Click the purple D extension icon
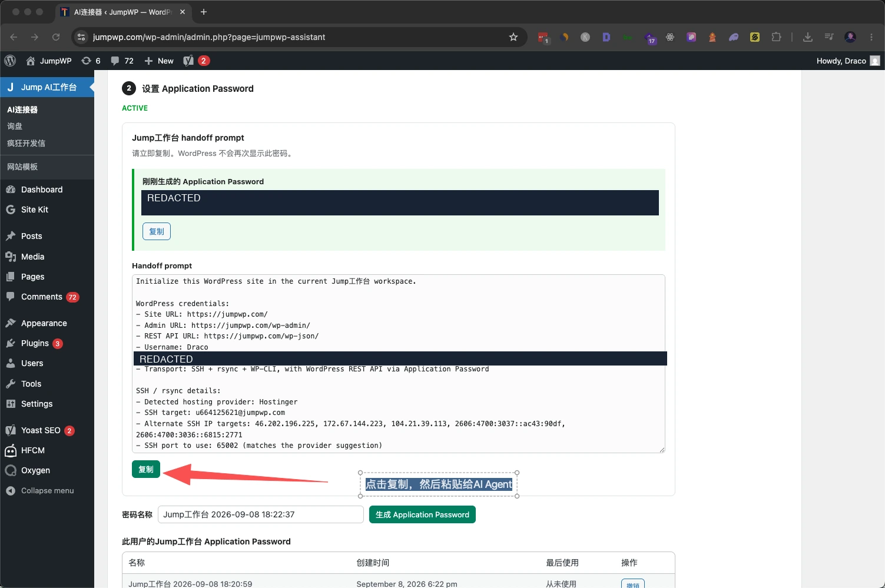Image resolution: width=885 pixels, height=588 pixels. 606,37
